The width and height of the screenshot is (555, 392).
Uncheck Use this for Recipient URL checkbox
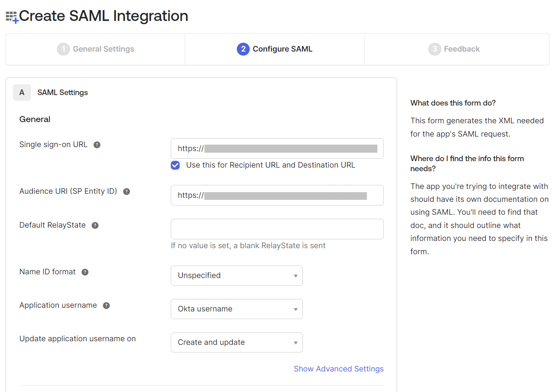[x=175, y=165]
